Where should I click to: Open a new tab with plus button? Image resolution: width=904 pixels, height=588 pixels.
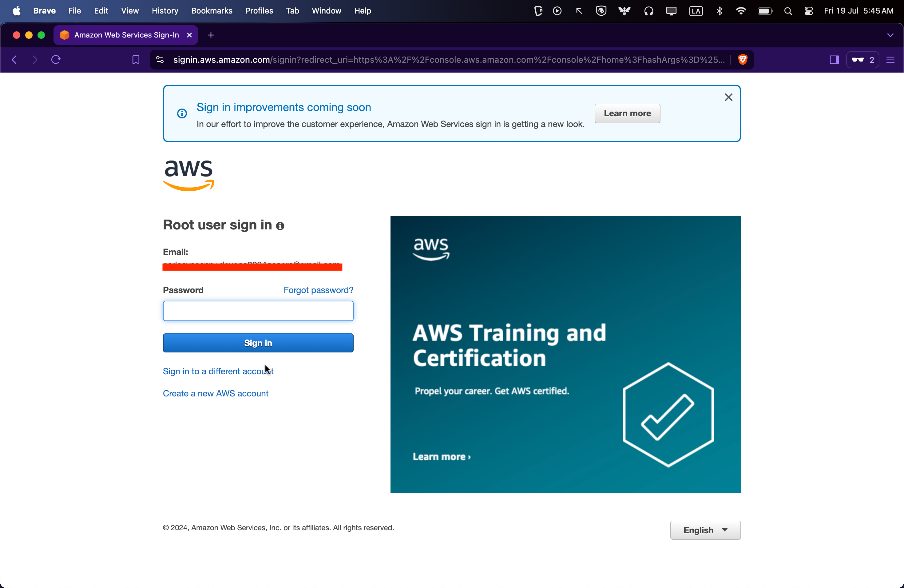(211, 35)
